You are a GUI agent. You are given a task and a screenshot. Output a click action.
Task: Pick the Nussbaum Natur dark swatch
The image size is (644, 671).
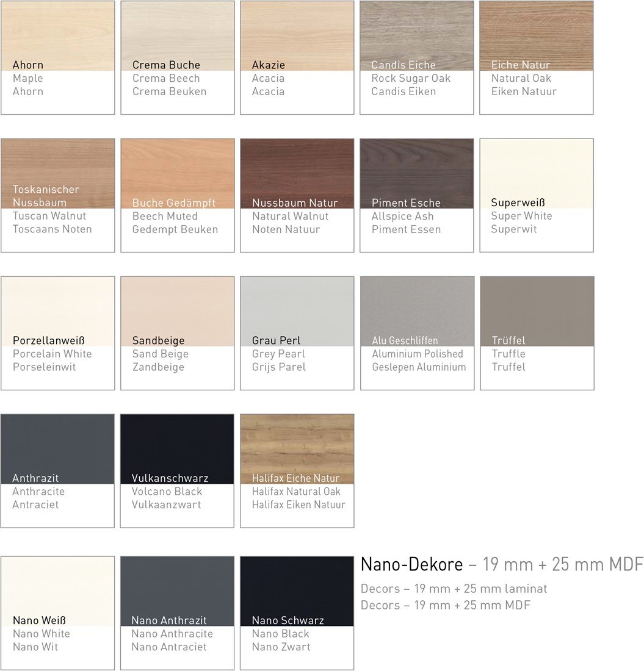[297, 174]
